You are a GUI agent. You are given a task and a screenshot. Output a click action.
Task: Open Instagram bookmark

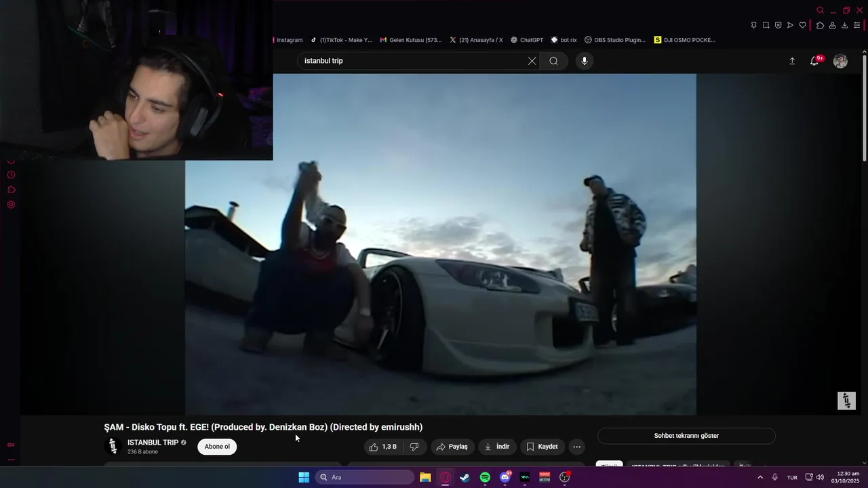point(288,40)
